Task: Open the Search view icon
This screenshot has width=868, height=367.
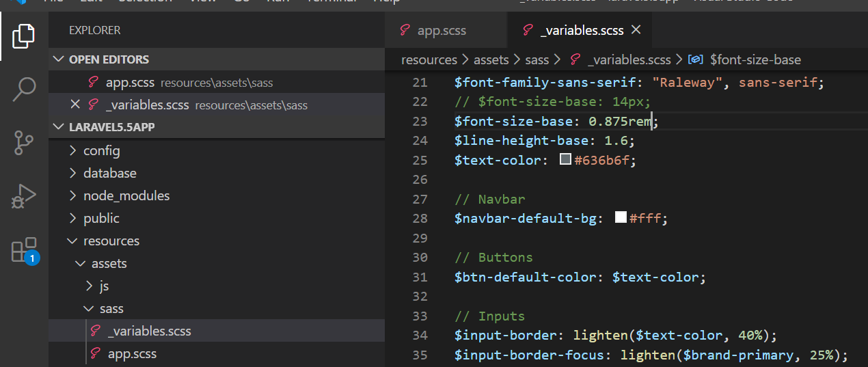Action: pos(24,89)
